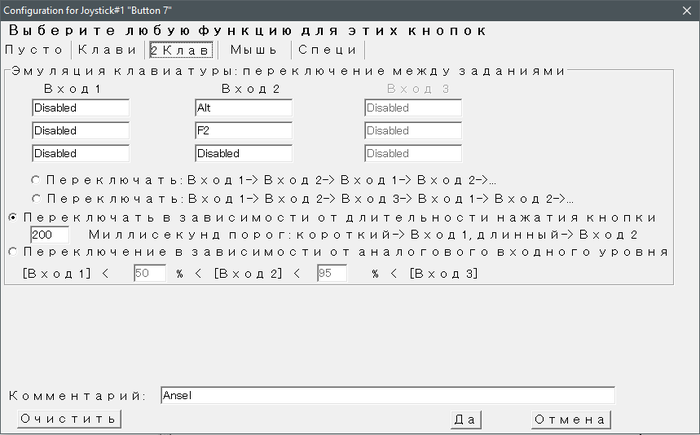Switch to the Мышь tab
This screenshot has height=435, width=700.
click(254, 49)
